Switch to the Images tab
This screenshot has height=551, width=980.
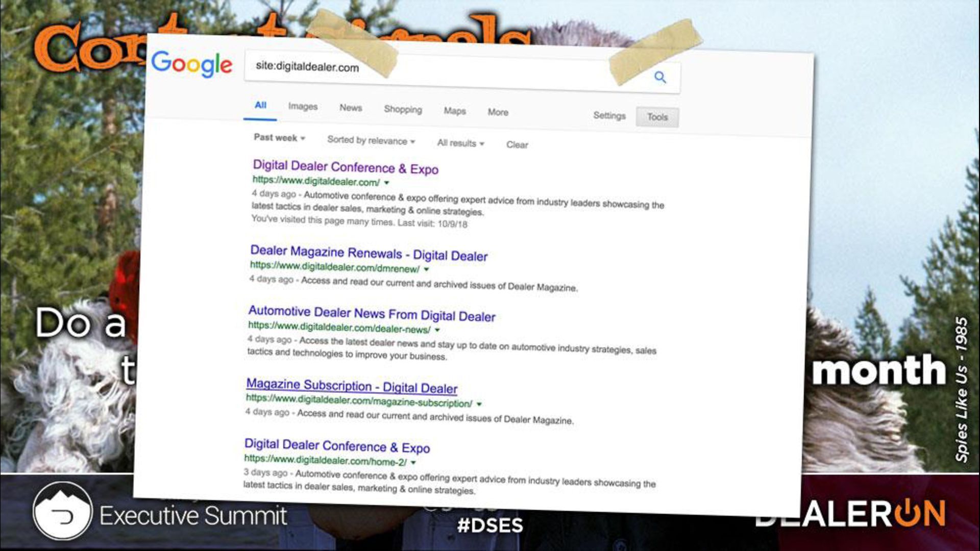(x=303, y=106)
